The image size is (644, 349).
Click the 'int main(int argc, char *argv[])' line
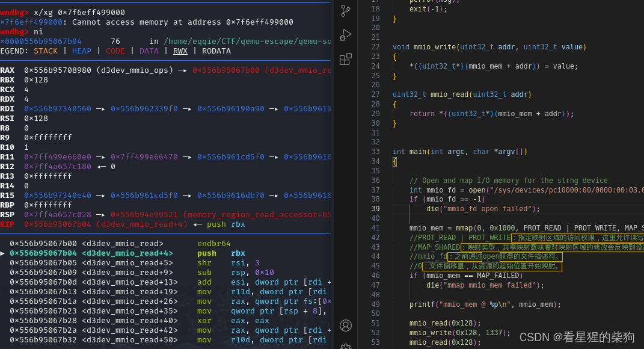tap(460, 152)
